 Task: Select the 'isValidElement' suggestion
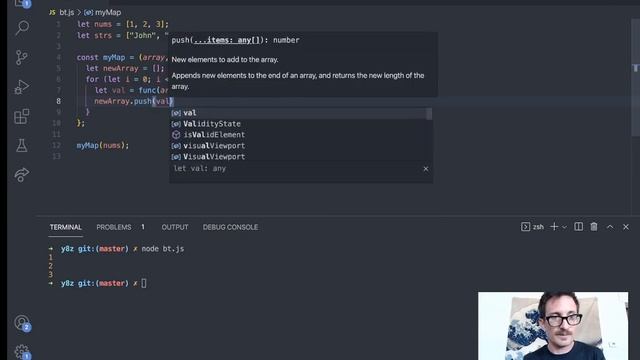coord(300,135)
